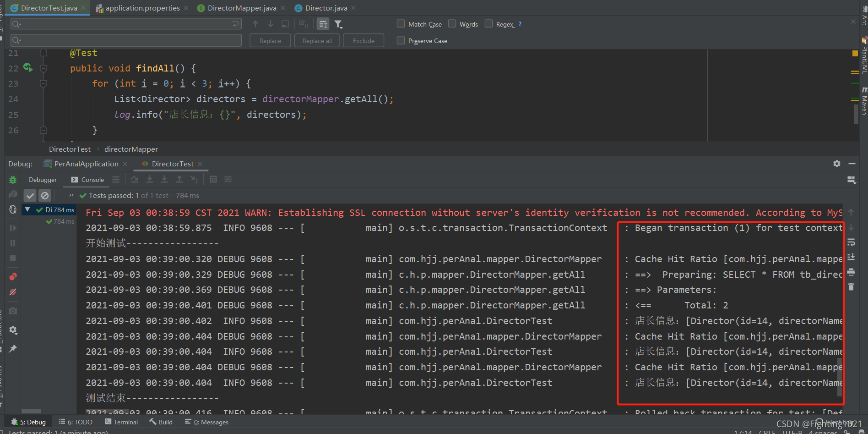
Task: Click the Replace all button
Action: 317,41
